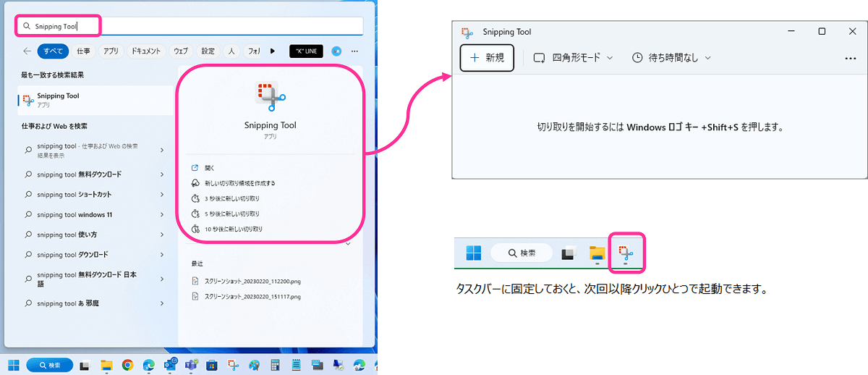Click pink-highlighted pinned Snipping Tool taskbar icon
868x375 pixels.
pyautogui.click(x=627, y=253)
